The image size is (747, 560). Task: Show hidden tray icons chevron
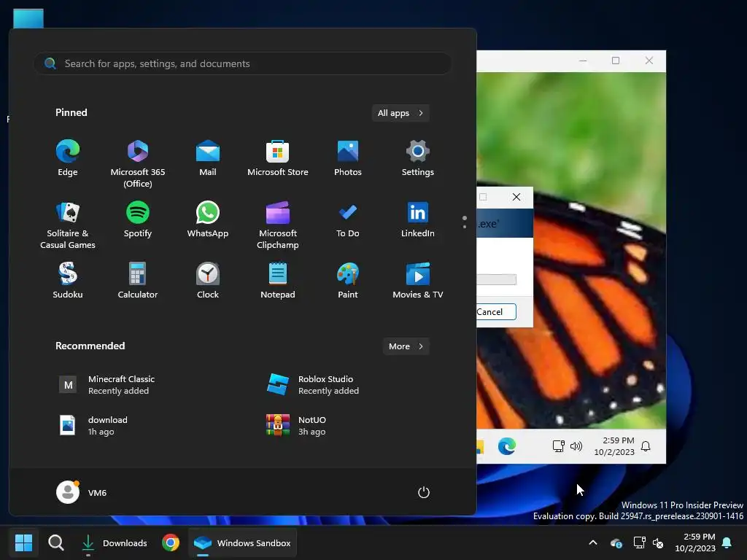coord(593,542)
